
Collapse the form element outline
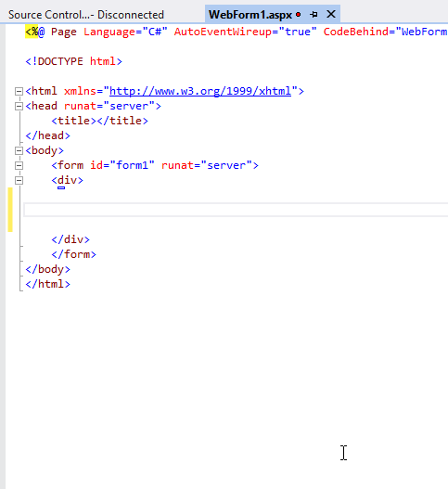tap(19, 165)
